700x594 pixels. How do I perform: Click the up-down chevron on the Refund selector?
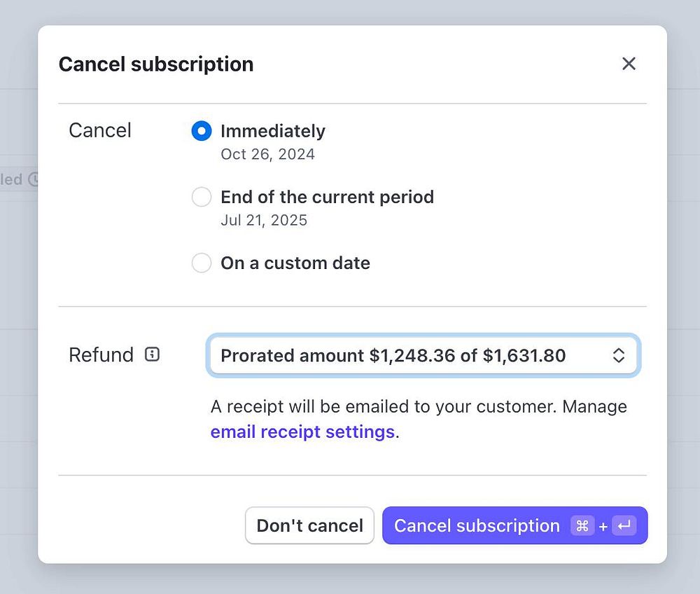618,356
